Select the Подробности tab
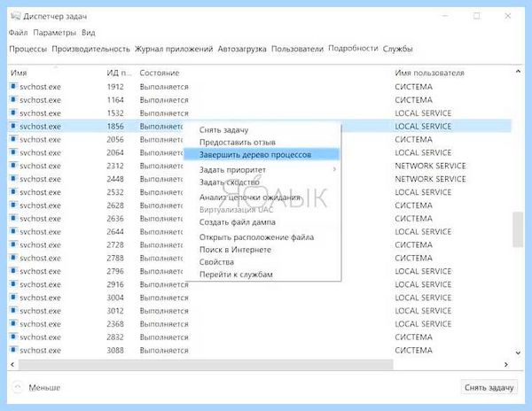The width and height of the screenshot is (532, 411). coord(353,49)
